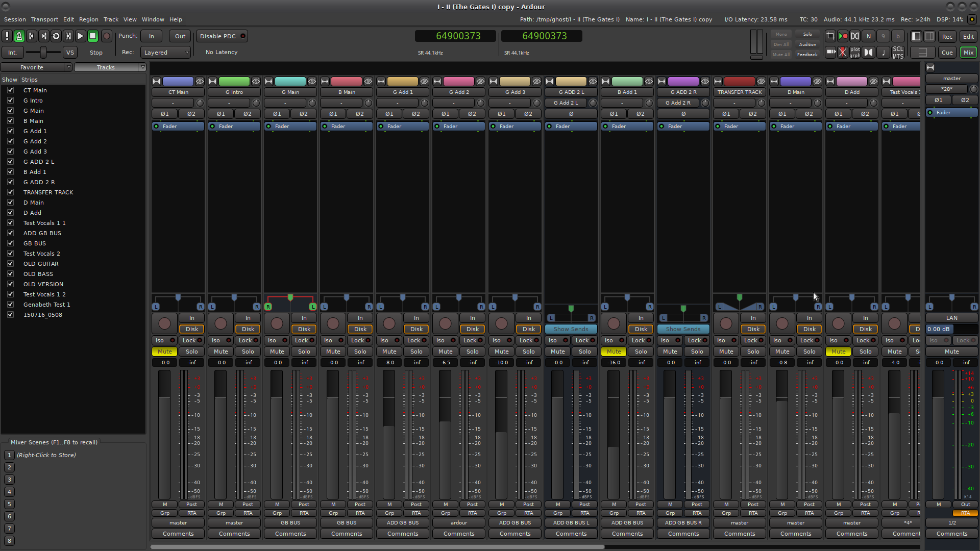Click Comments button on G Intro strip
This screenshot has height=551, width=980.
click(x=234, y=534)
